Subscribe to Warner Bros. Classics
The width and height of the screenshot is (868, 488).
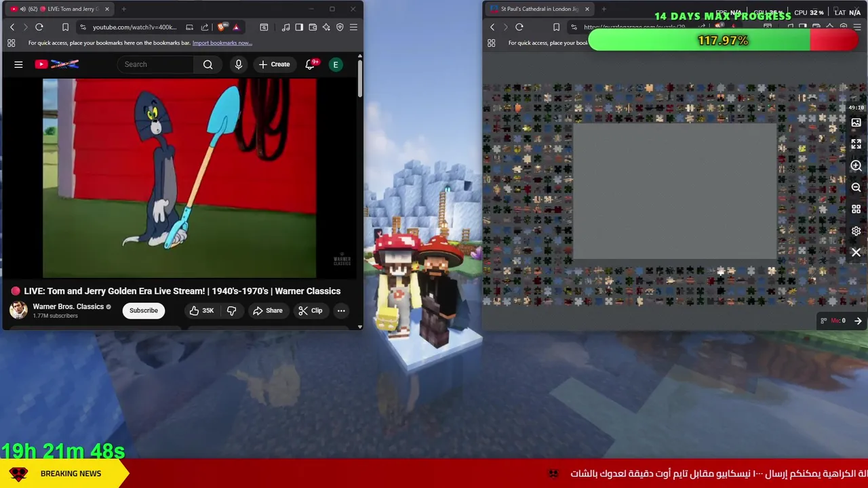pos(144,310)
